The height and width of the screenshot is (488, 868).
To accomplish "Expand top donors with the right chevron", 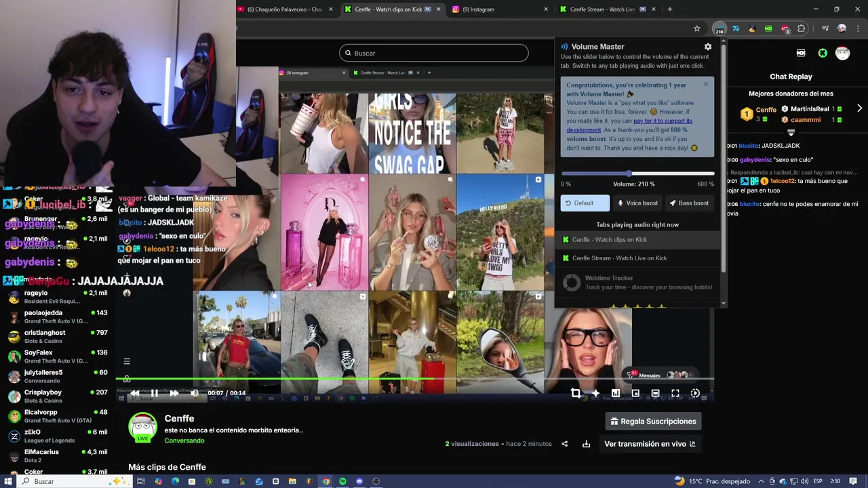I will 859,108.
